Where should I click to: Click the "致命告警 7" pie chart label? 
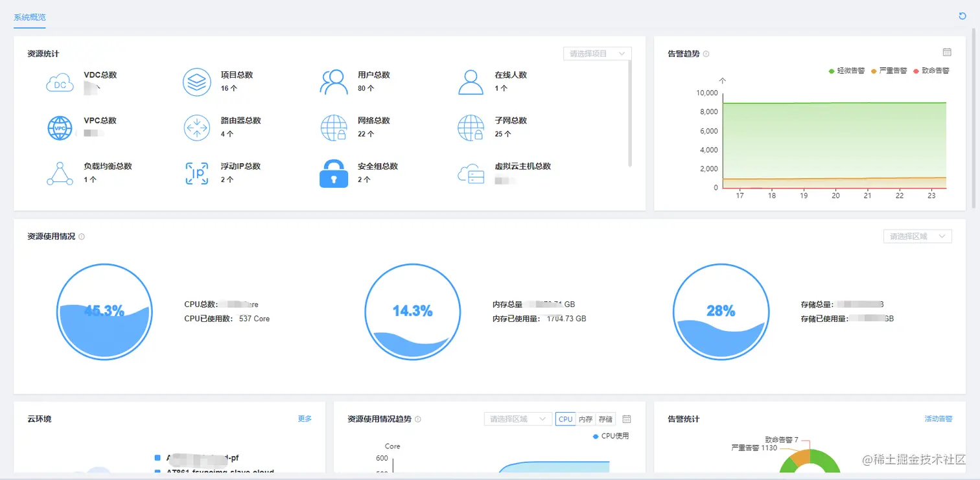(x=781, y=440)
